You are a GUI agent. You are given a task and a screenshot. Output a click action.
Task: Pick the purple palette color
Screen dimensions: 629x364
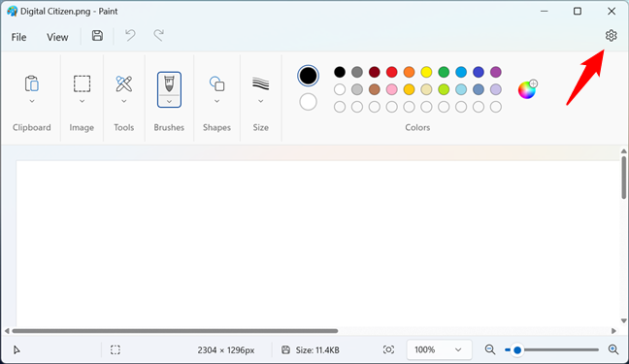pos(496,72)
